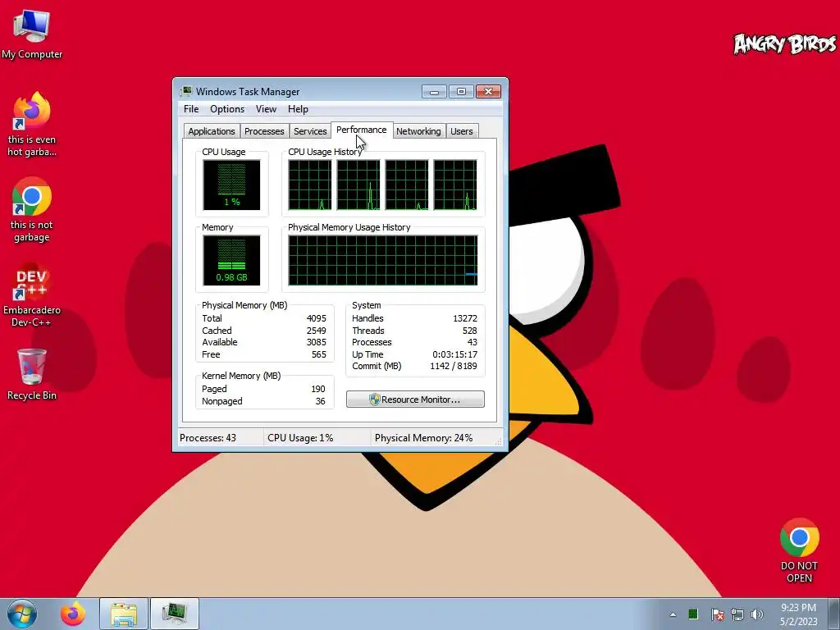Click the first CPU Usage History graph
The height and width of the screenshot is (630, 840).
(309, 185)
